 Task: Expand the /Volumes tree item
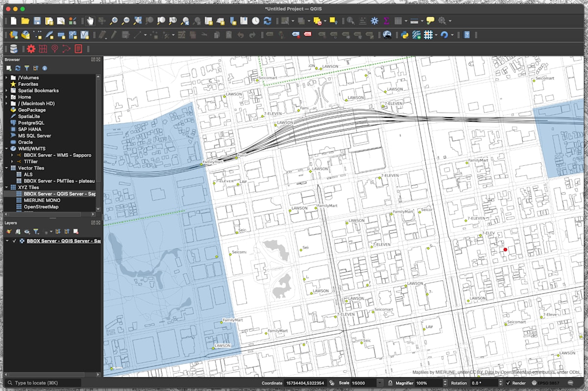pos(7,78)
